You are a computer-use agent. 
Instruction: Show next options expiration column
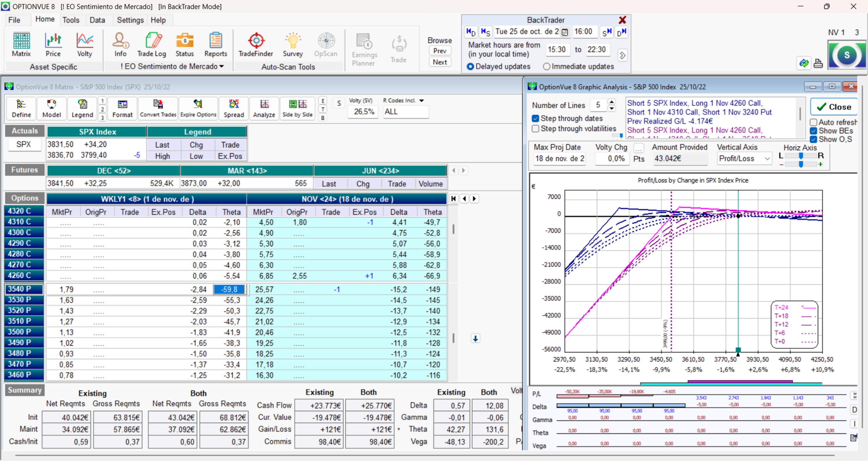(475, 199)
